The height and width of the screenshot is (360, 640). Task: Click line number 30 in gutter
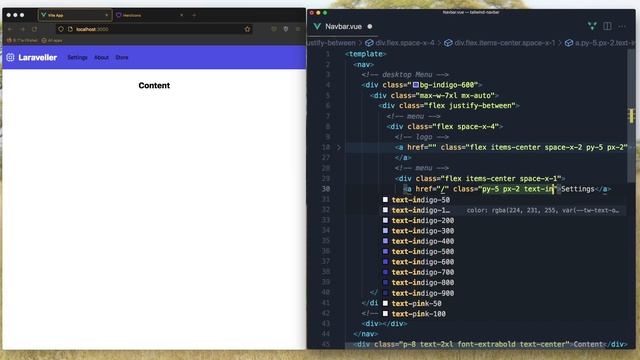point(325,189)
